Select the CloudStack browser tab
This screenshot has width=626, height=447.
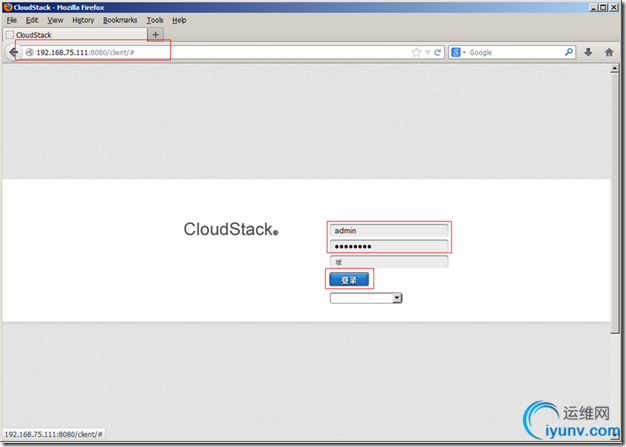click(75, 35)
